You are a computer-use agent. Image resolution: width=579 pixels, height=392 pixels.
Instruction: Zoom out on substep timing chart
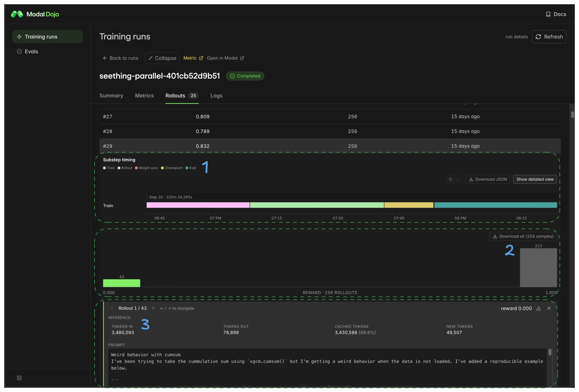point(458,179)
